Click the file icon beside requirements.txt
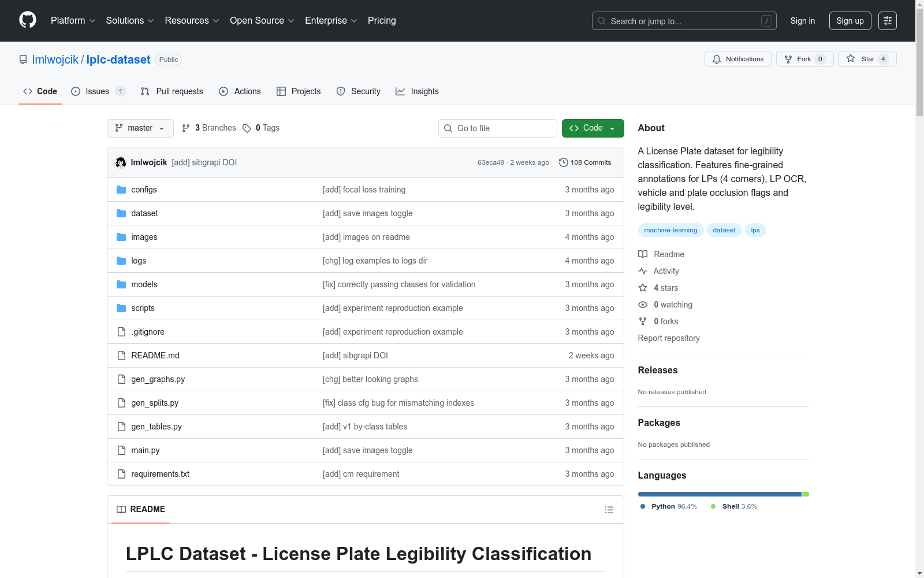The image size is (924, 578). (x=121, y=474)
